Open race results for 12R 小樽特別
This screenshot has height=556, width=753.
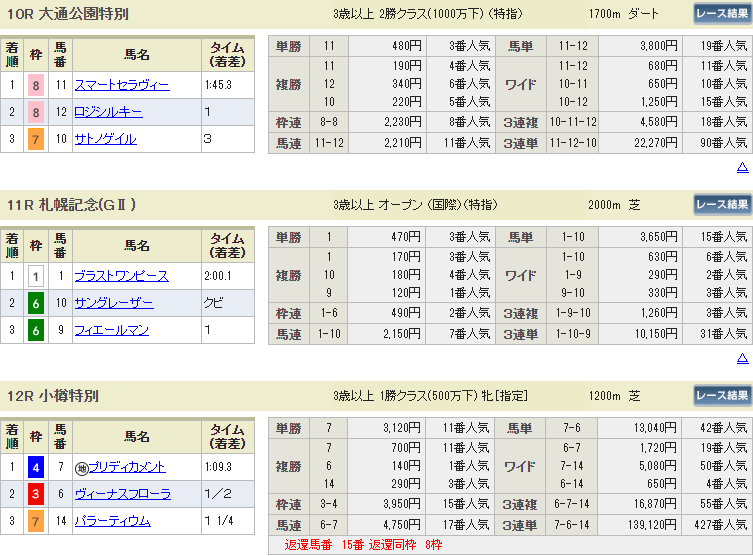click(x=722, y=396)
